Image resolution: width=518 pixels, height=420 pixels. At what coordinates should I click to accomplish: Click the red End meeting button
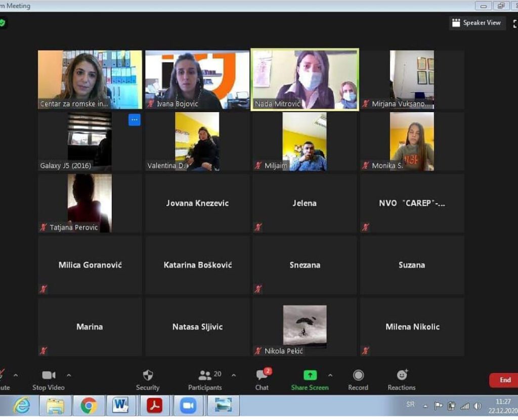tap(504, 380)
